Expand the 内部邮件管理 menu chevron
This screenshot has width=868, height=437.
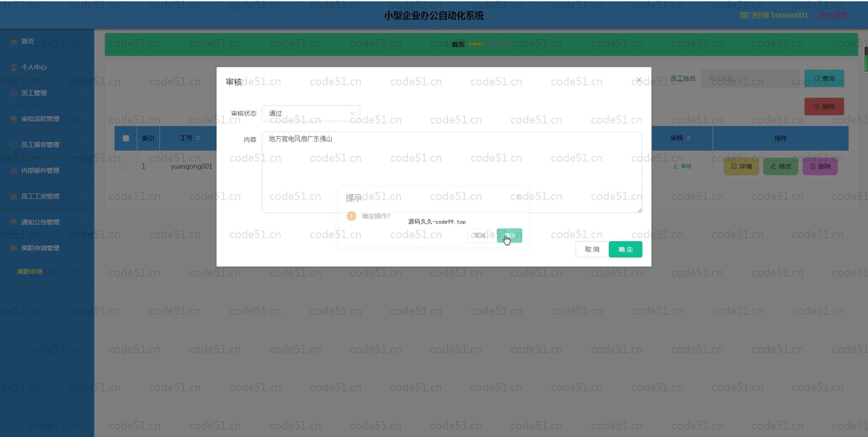click(83, 170)
